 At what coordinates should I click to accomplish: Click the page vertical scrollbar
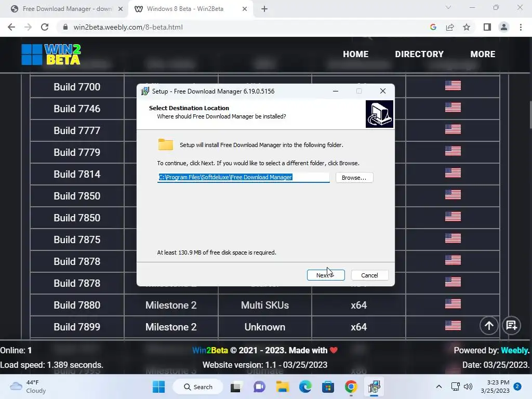[x=530, y=115]
